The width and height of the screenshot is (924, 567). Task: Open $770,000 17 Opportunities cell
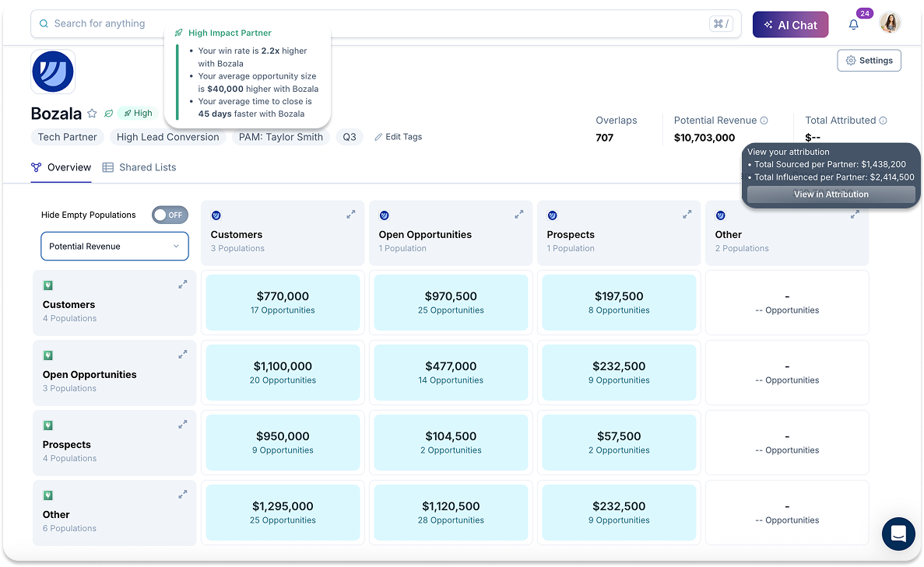[283, 303]
